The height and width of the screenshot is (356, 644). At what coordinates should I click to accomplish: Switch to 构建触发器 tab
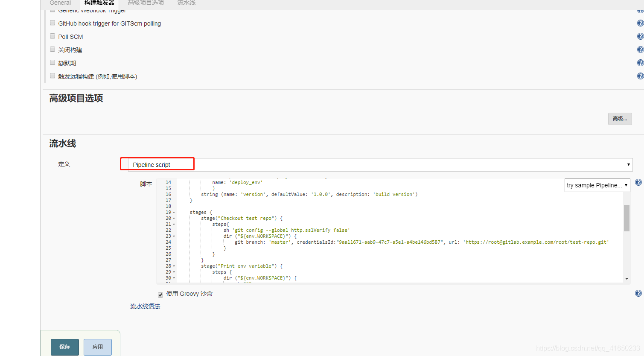[x=99, y=3]
